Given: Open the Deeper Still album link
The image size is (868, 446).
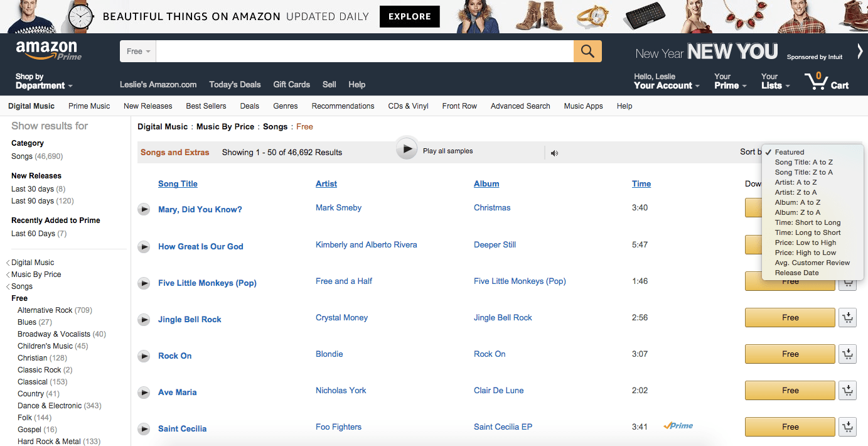Looking at the screenshot, I should (495, 245).
